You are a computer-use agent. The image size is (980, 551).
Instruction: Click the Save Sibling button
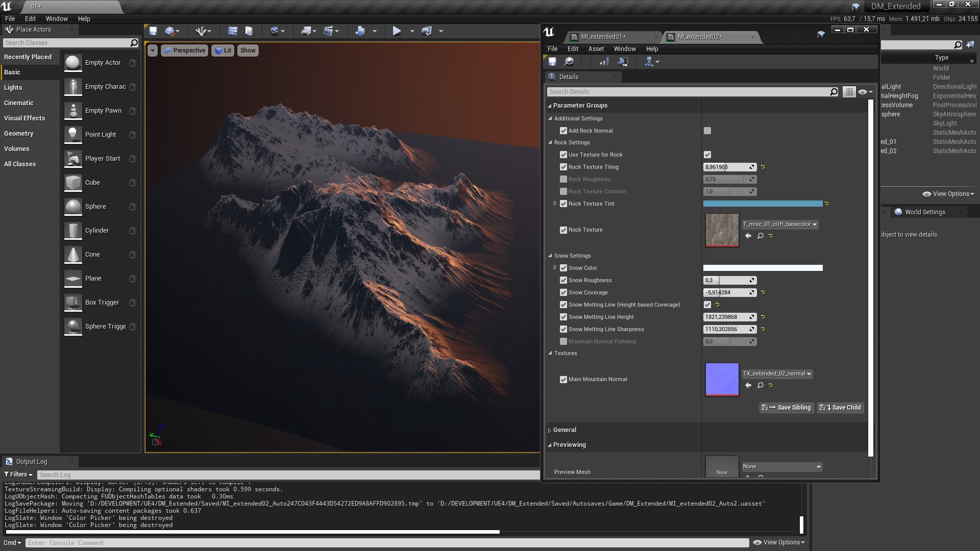[786, 408]
